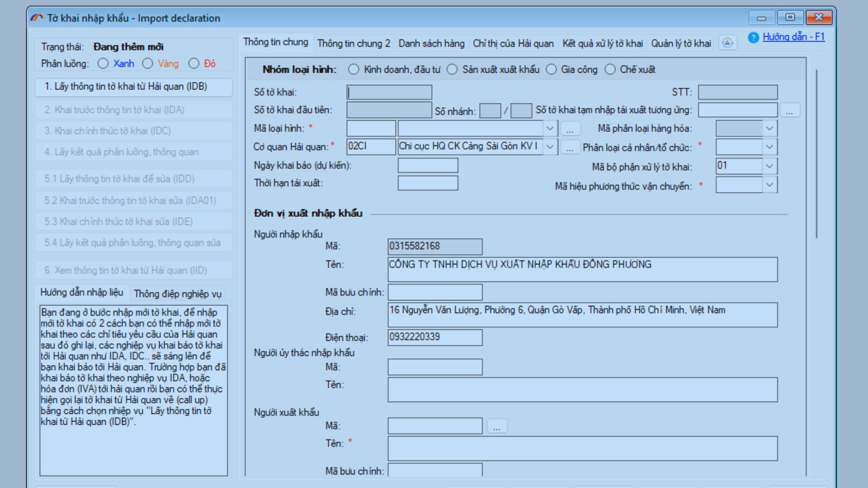The height and width of the screenshot is (488, 868).
Task: Focus the Mã loại hình code field
Action: [x=371, y=128]
